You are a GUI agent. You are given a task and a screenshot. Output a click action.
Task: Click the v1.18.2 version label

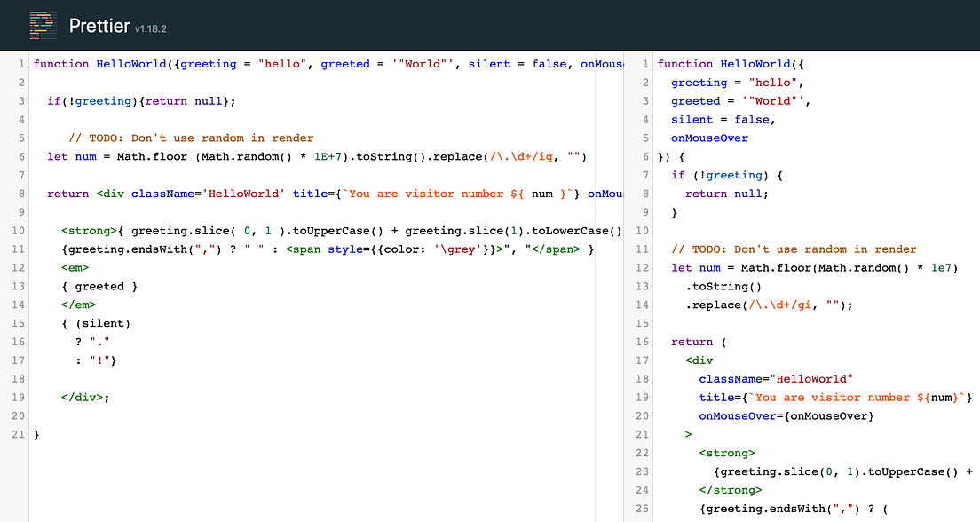click(x=149, y=29)
